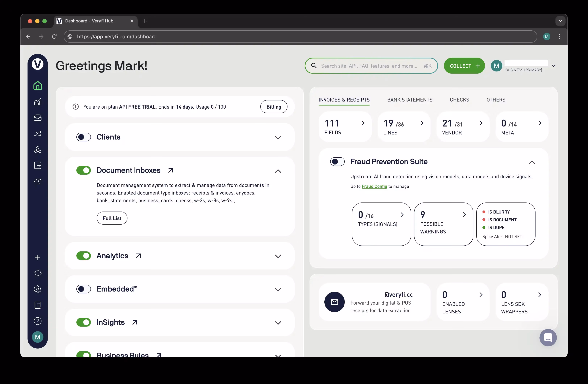588x384 pixels.
Task: Expand the Analytics section chevron
Action: coord(278,256)
